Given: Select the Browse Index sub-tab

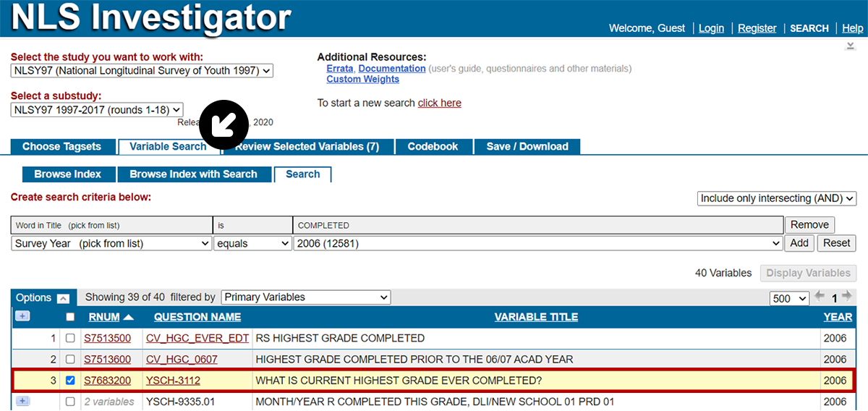Looking at the screenshot, I should point(68,174).
